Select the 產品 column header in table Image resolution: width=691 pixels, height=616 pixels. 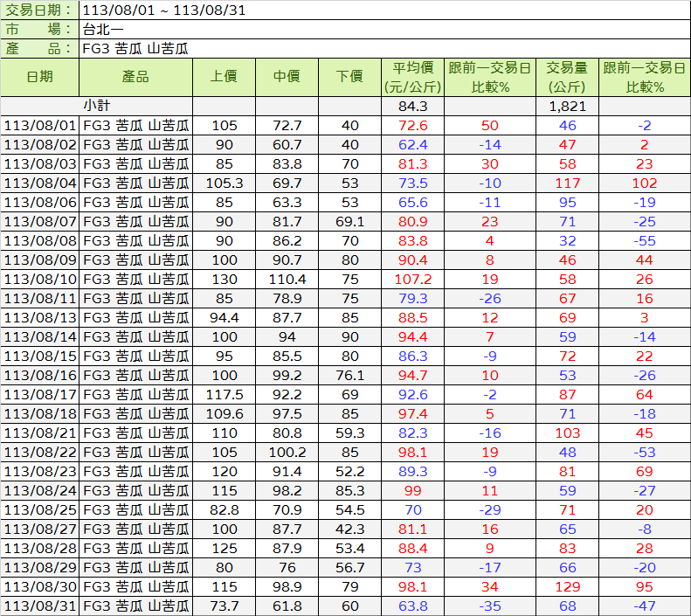click(135, 77)
